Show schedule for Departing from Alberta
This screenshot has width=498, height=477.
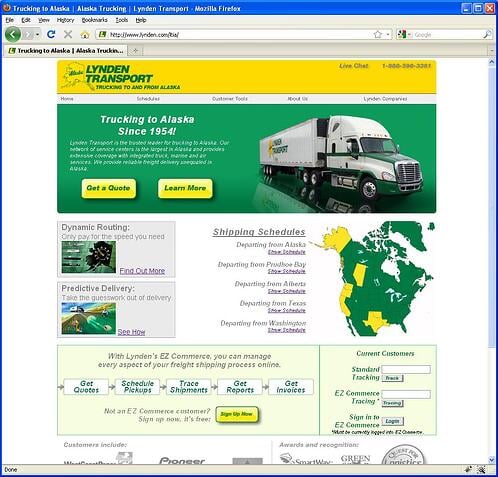tap(287, 291)
